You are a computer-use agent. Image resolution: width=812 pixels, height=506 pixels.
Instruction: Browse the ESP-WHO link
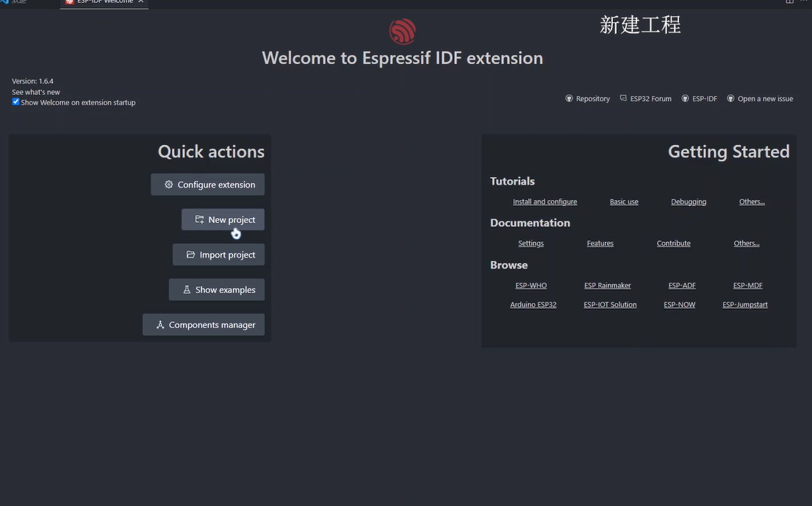click(531, 285)
